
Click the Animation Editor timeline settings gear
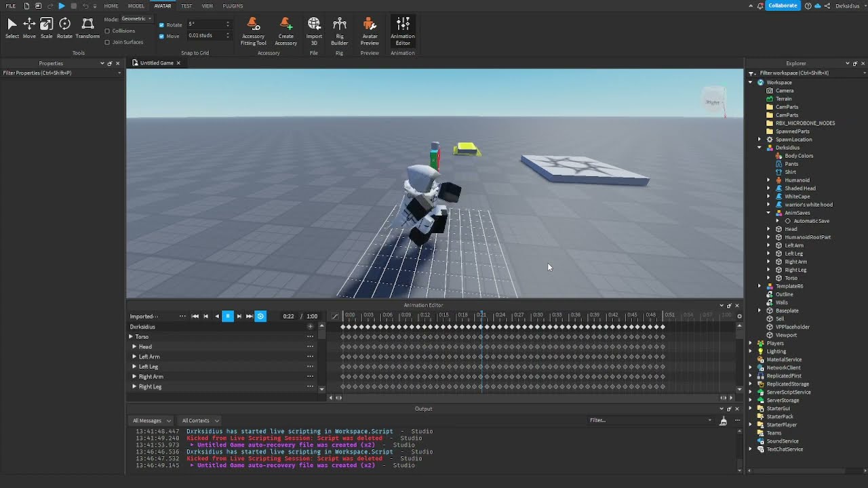click(x=739, y=316)
